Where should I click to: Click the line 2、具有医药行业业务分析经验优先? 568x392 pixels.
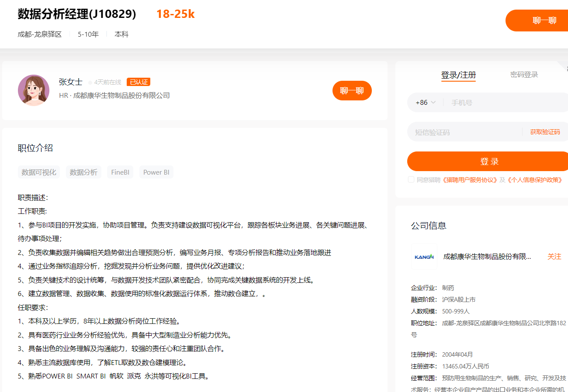pyautogui.click(x=125, y=335)
